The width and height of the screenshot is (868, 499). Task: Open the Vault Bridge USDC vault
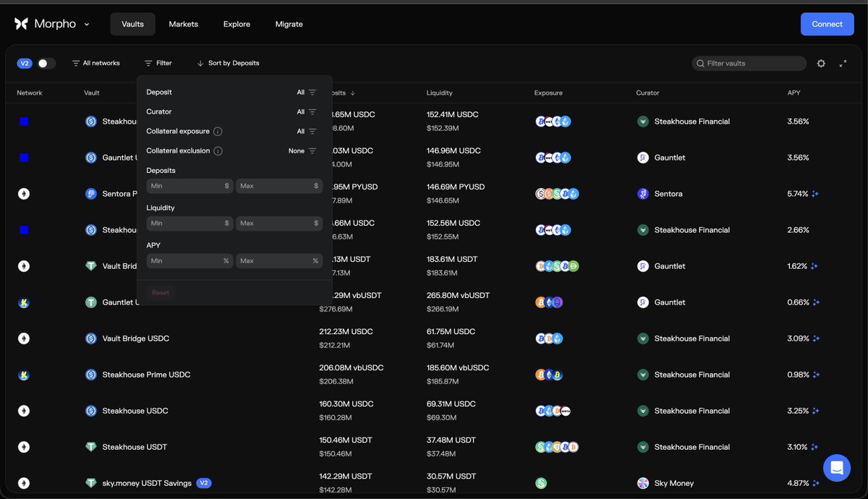click(136, 338)
